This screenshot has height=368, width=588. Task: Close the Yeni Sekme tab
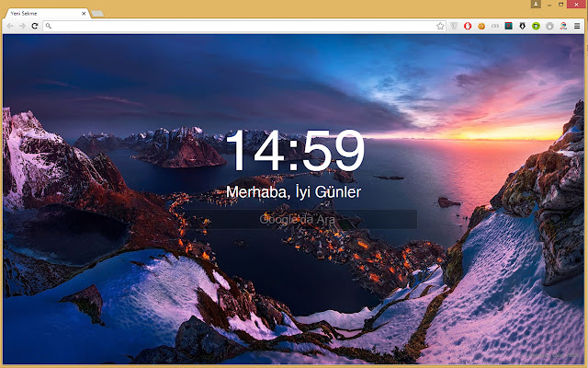point(84,14)
